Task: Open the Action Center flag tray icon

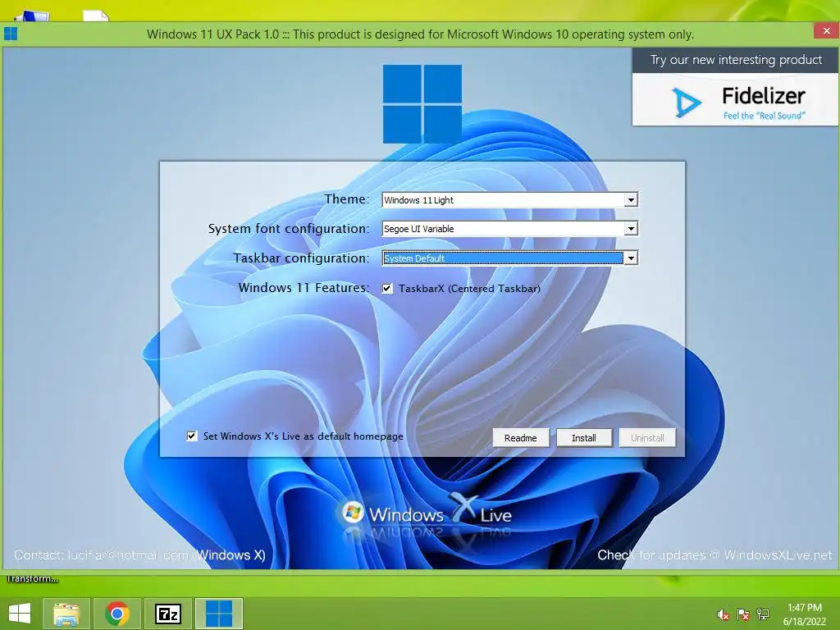Action: tap(742, 614)
